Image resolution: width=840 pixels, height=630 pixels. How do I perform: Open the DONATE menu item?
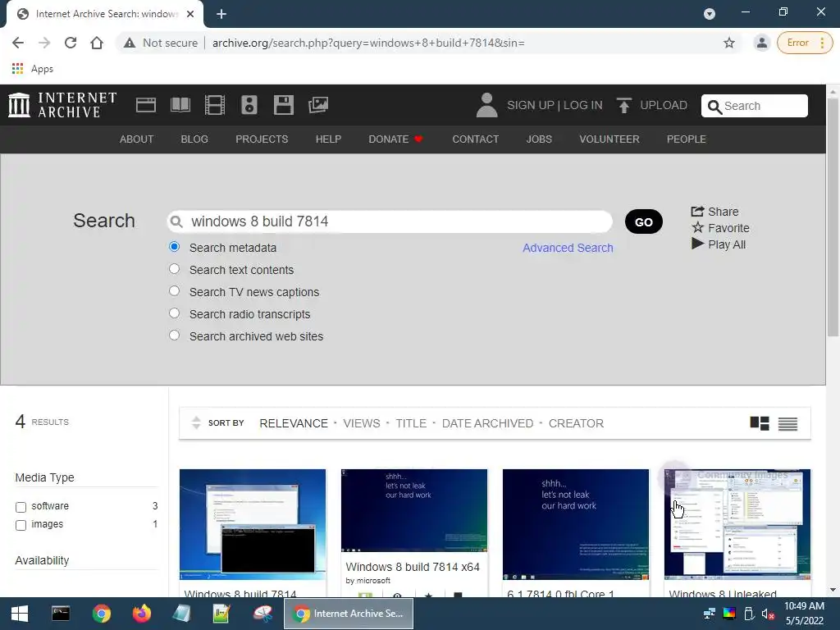[x=396, y=139]
